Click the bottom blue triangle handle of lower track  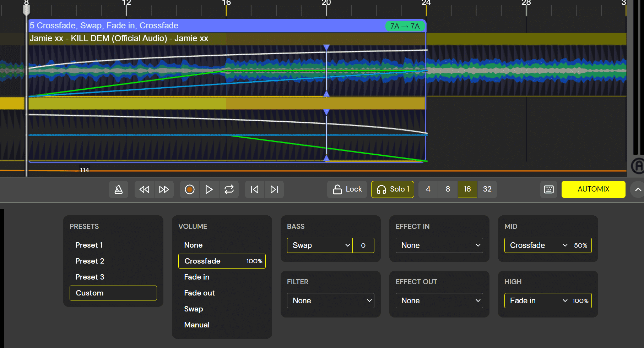pyautogui.click(x=326, y=158)
